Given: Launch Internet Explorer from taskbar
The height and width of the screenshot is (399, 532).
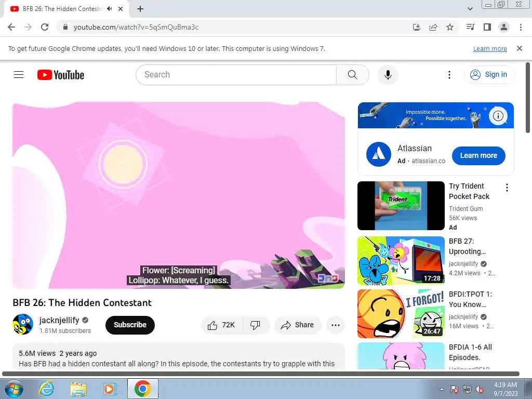Looking at the screenshot, I should pos(46,389).
